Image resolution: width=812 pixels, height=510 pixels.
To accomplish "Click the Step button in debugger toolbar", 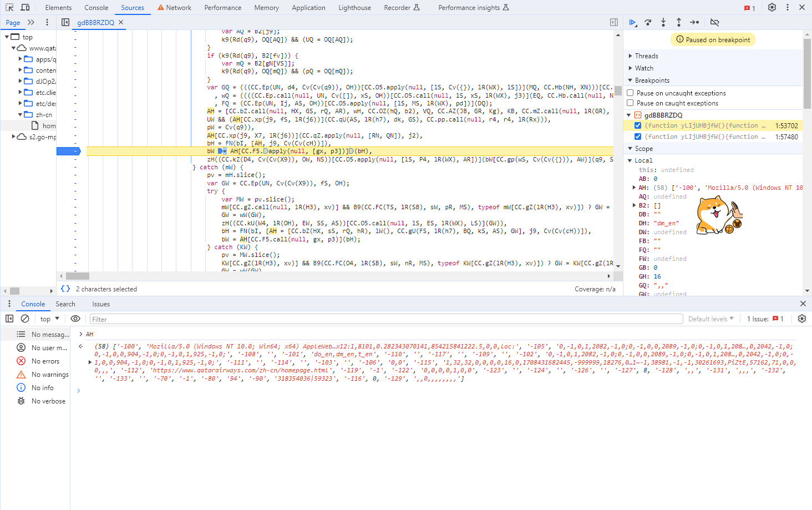I will click(694, 22).
